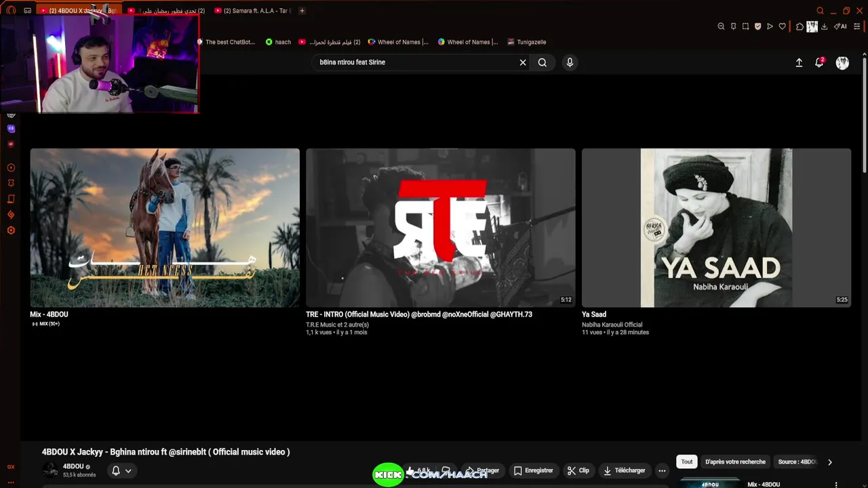
Task: Open the YouTube account avatar menu
Action: point(842,62)
